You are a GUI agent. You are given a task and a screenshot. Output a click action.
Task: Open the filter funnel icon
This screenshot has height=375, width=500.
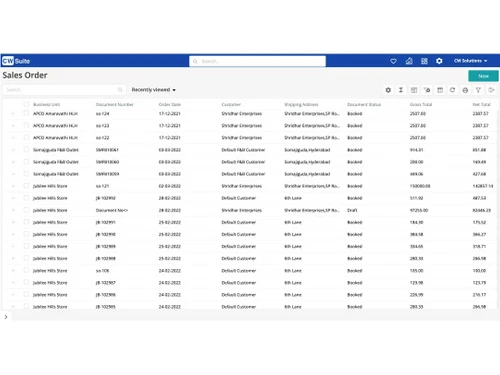coord(478,90)
